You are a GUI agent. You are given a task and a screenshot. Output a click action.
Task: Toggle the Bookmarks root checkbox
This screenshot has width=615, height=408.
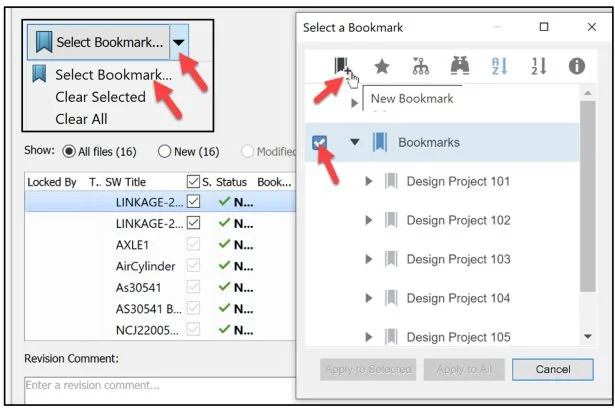pyautogui.click(x=318, y=143)
